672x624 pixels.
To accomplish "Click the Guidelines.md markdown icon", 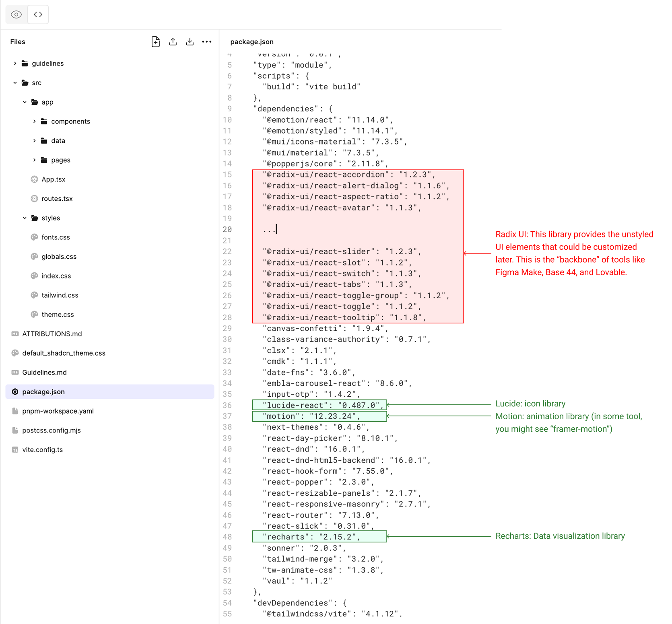I will click(15, 372).
